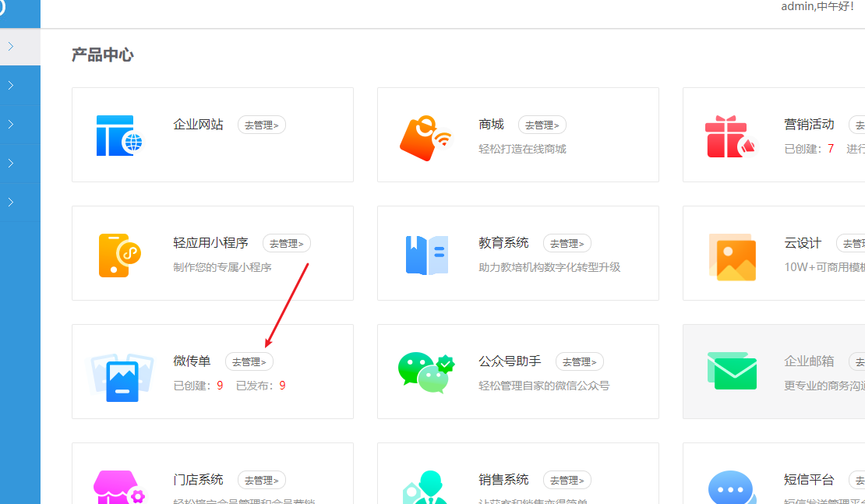Open 去管理 for 微传单

pos(249,361)
